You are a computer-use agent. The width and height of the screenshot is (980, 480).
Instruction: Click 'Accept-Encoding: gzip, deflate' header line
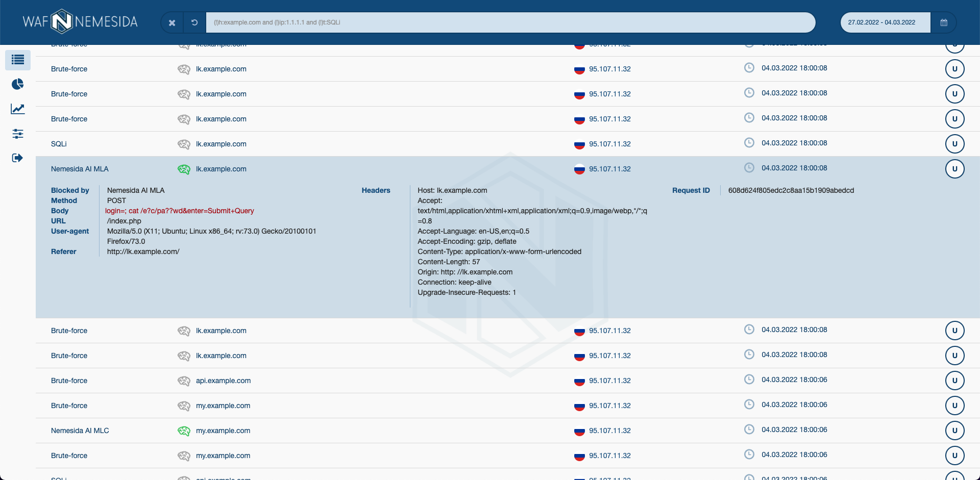click(x=467, y=241)
